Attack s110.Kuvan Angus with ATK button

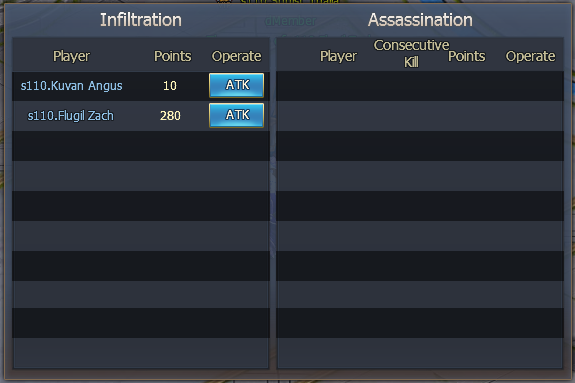236,85
